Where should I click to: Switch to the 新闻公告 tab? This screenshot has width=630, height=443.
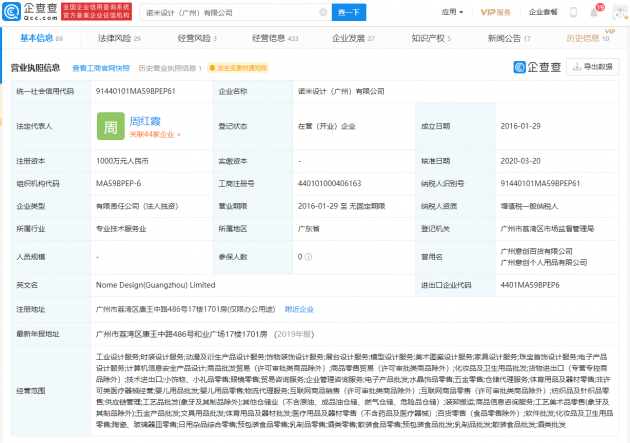(509, 38)
